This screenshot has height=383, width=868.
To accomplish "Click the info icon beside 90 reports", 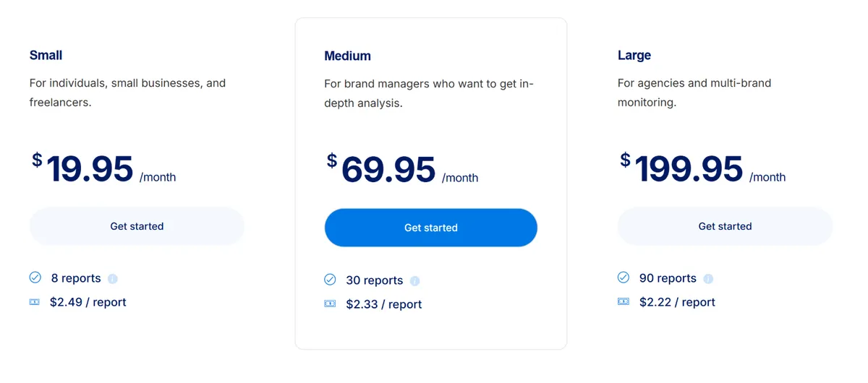I will point(708,279).
